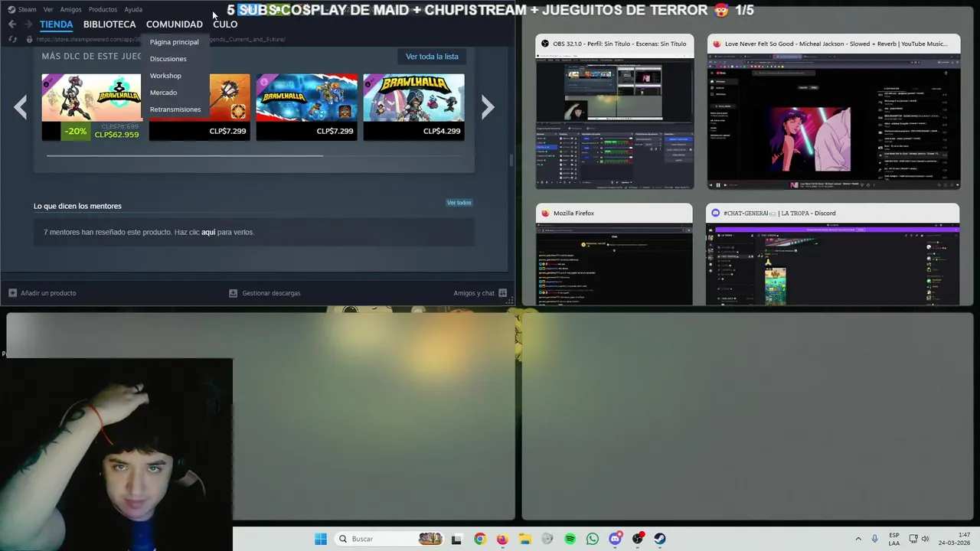Click Ver toda la lista button

click(x=432, y=57)
